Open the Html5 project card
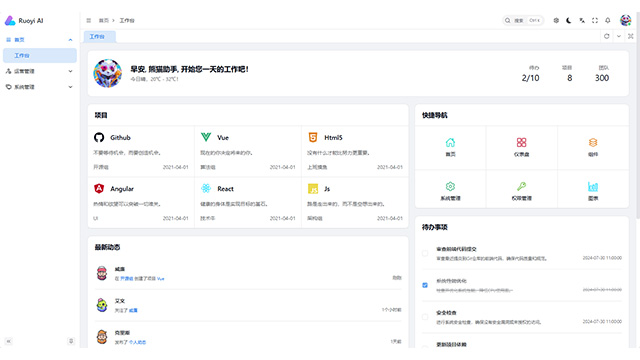Viewport: 640px width, 360px height. pyautogui.click(x=355, y=151)
